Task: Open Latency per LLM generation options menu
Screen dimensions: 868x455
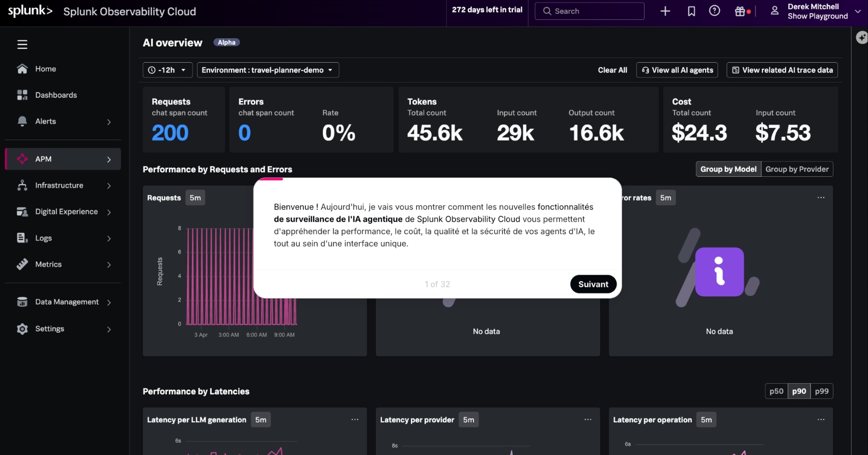Action: coord(355,420)
